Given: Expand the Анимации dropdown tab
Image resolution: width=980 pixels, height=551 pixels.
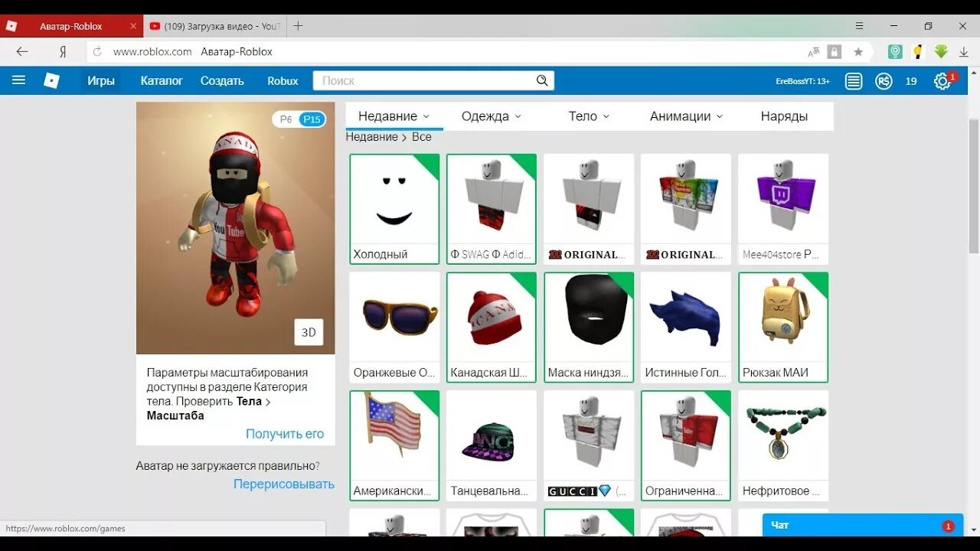Looking at the screenshot, I should pyautogui.click(x=686, y=116).
